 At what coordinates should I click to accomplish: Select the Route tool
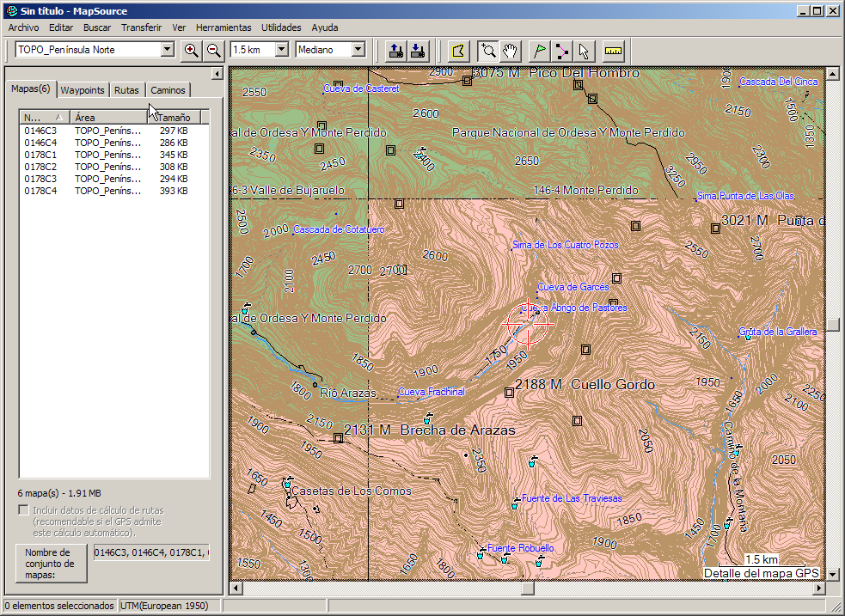561,52
